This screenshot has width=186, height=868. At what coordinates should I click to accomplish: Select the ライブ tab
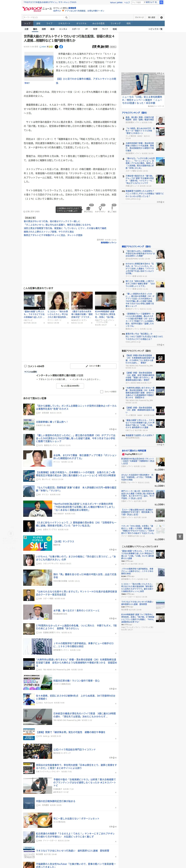49,23
